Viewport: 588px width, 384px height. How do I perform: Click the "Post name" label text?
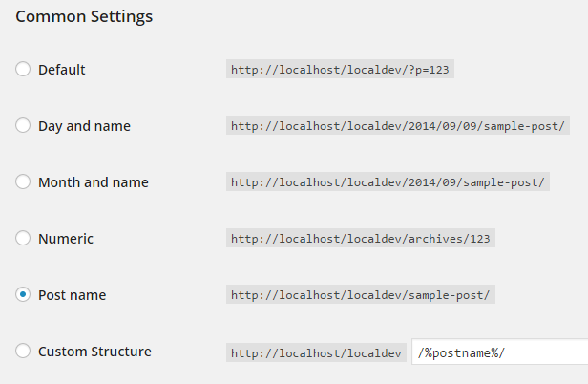[72, 295]
